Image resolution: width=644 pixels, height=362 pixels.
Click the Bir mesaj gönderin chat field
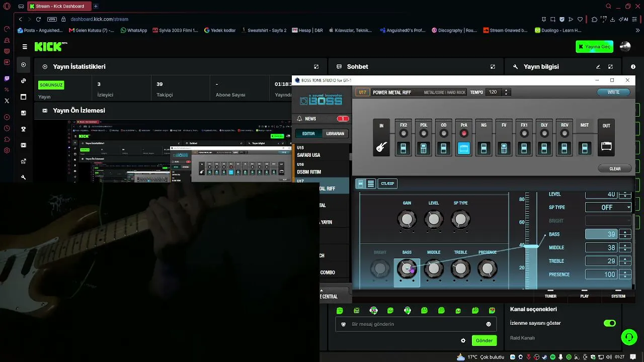pos(416,324)
